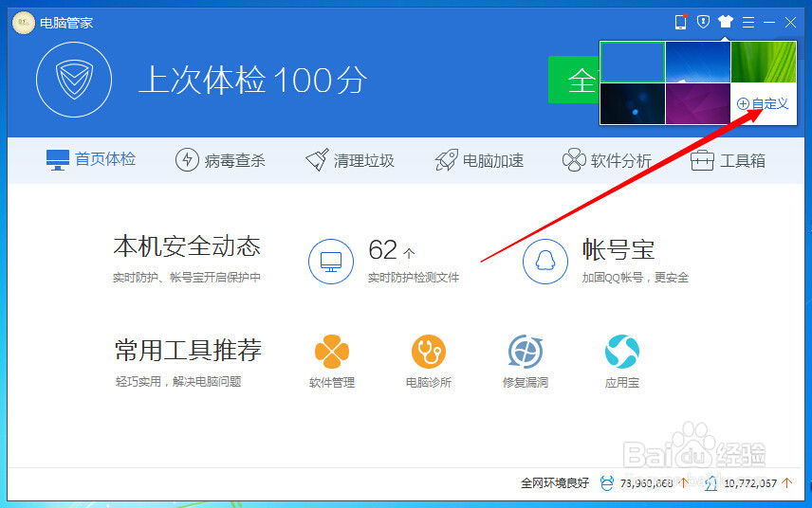Screen dimensions: 812x508
Task: Click the shield protection icon in title bar
Action: pyautogui.click(x=703, y=22)
